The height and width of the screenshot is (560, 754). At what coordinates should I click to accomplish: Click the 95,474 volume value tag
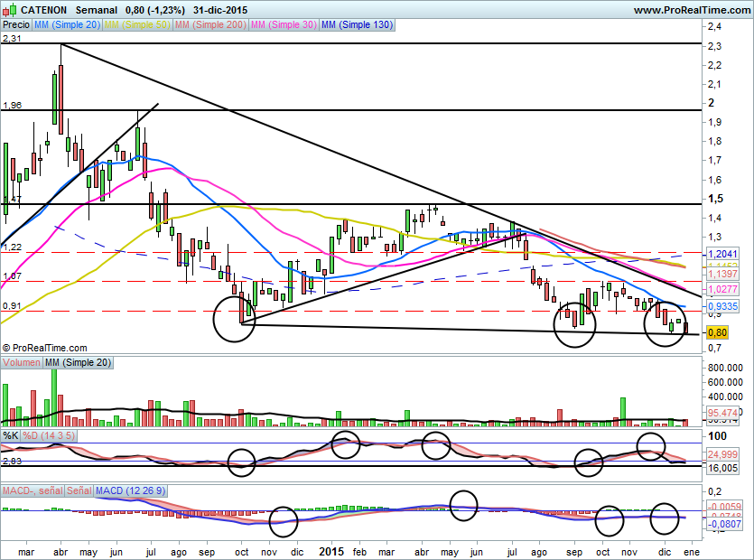pyautogui.click(x=722, y=413)
